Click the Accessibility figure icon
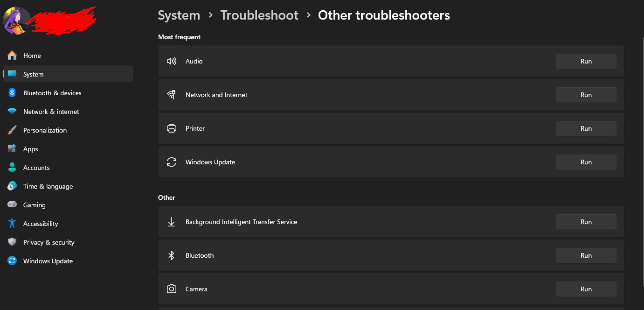644x310 pixels. (x=12, y=224)
